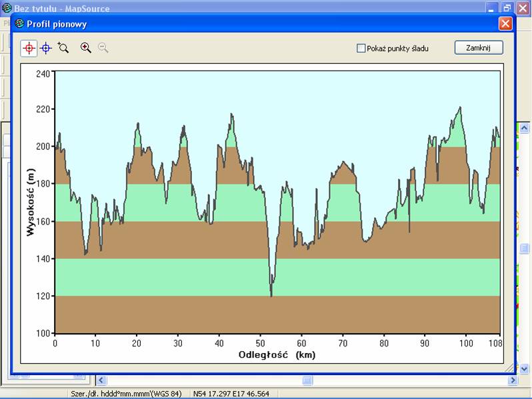532x399 pixels.
Task: Click the profile's lowest dip near 53 km
Action: click(271, 296)
